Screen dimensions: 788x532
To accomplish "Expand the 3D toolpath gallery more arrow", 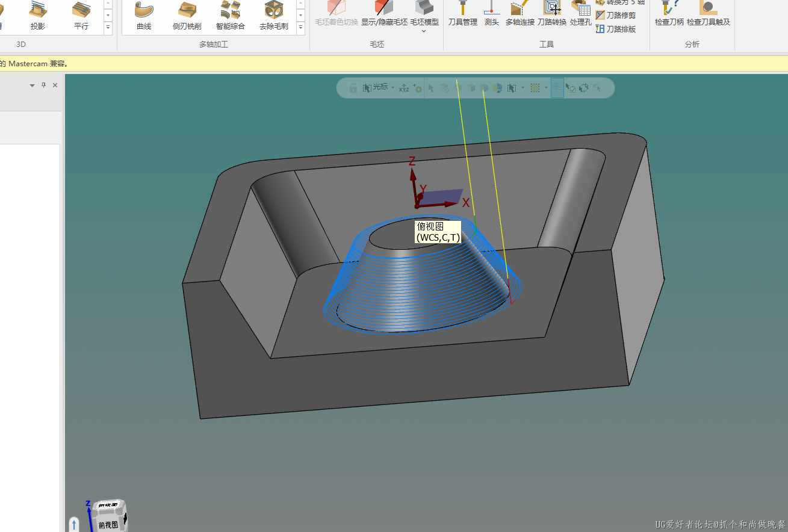I will pos(108,27).
